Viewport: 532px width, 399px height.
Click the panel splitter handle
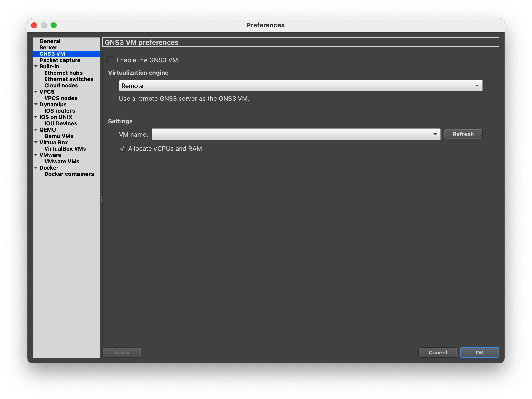tap(102, 198)
